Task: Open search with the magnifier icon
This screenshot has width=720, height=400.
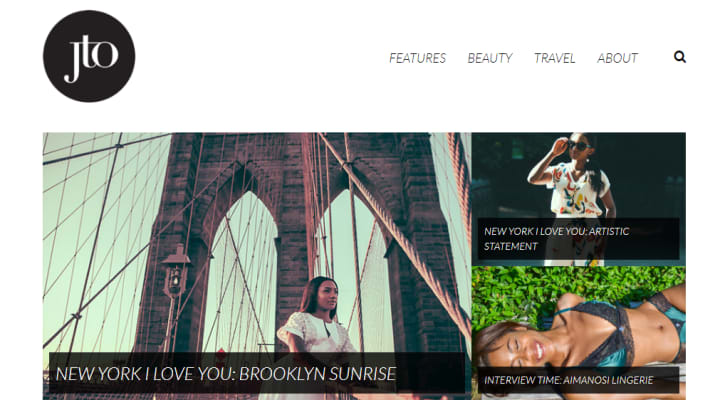Action: (x=680, y=57)
